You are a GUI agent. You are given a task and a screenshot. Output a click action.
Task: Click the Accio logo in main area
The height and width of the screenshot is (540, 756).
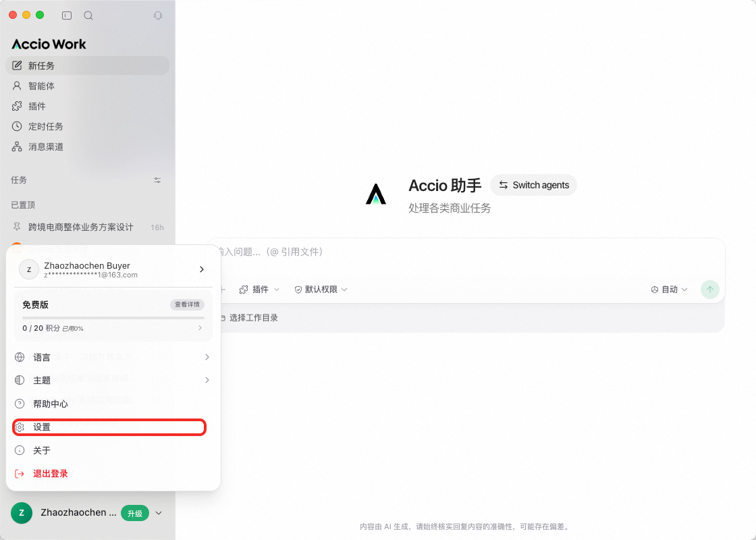(375, 194)
